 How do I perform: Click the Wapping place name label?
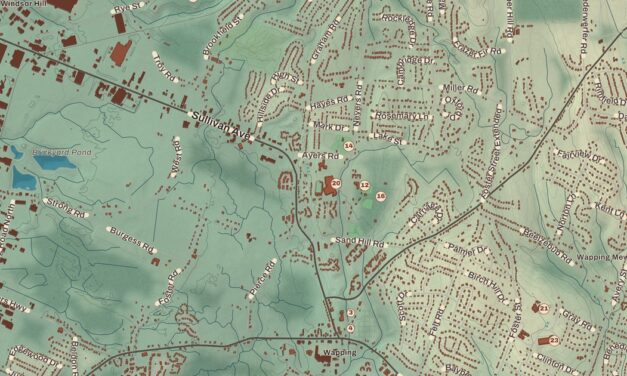339,352
